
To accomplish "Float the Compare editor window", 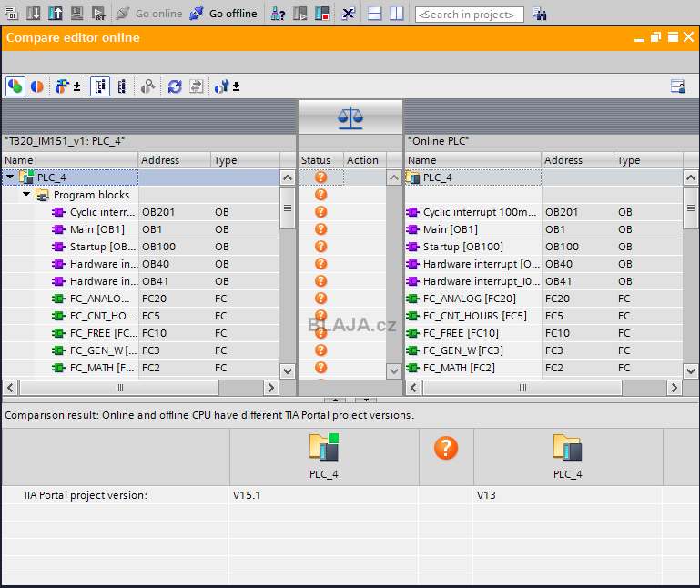I will click(655, 37).
